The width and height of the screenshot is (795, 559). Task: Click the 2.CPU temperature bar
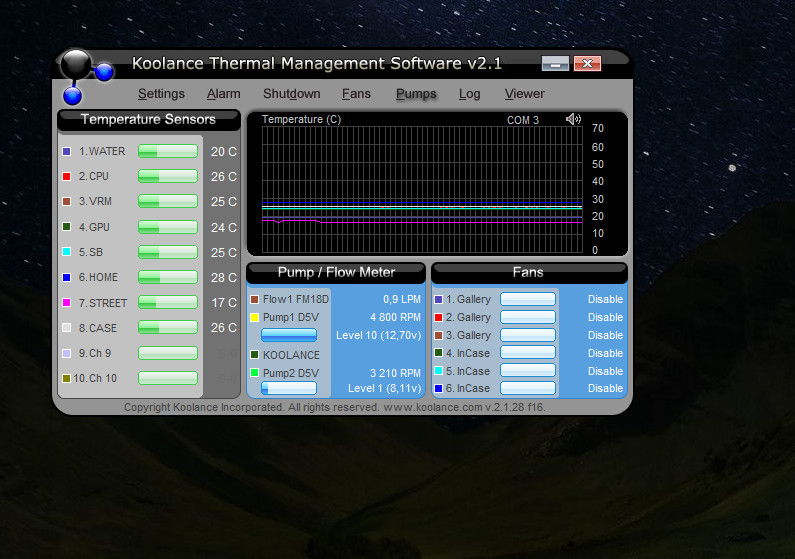click(168, 176)
